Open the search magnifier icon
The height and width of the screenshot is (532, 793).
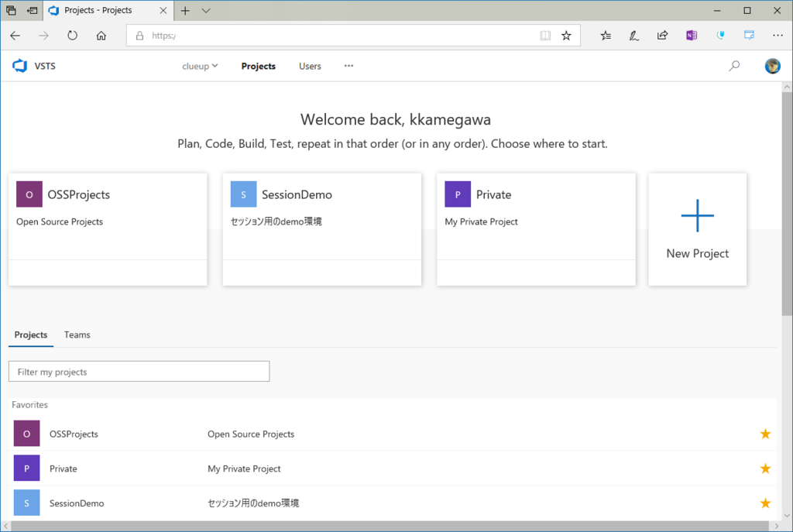pos(734,66)
